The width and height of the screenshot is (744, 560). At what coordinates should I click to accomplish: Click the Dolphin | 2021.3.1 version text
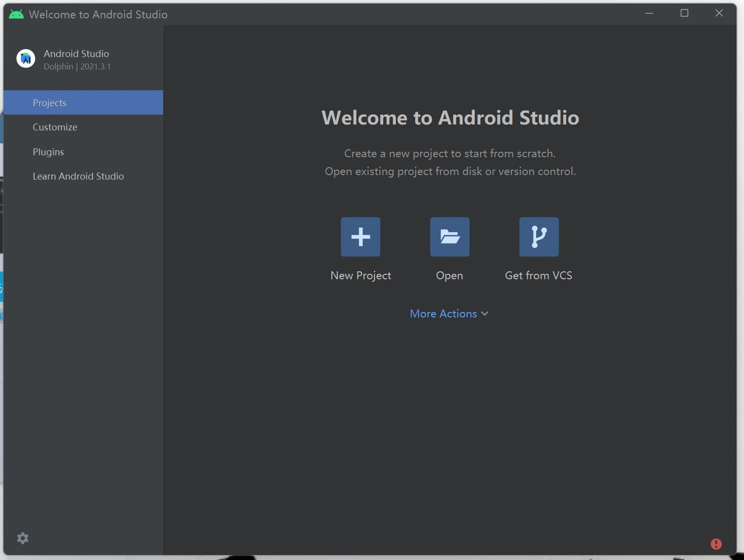[x=77, y=66]
